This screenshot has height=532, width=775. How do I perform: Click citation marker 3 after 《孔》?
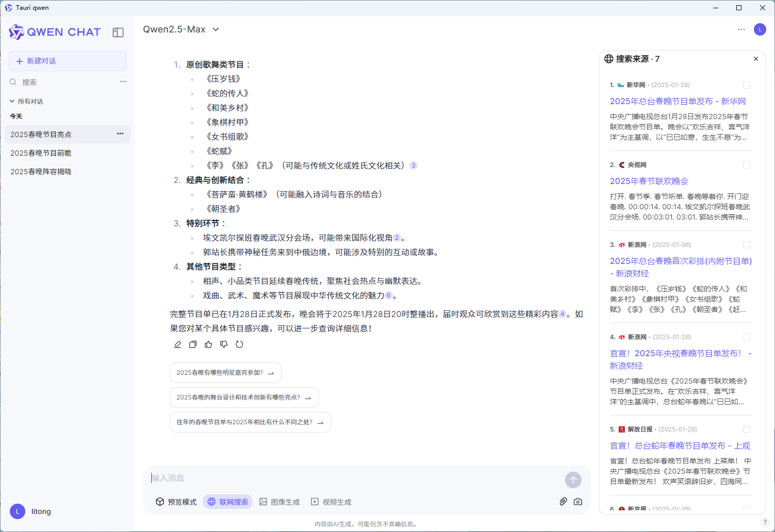[413, 165]
